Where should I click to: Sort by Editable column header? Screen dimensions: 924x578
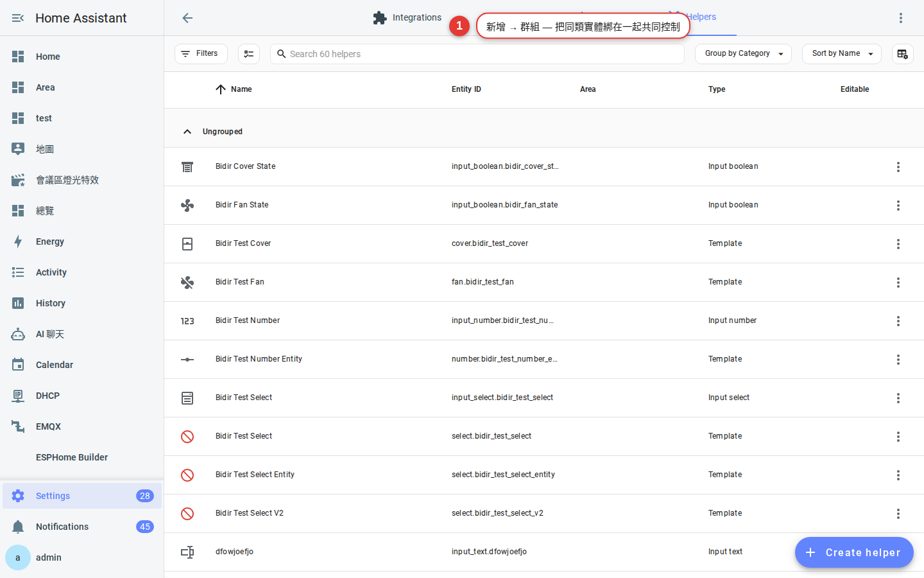(x=855, y=89)
